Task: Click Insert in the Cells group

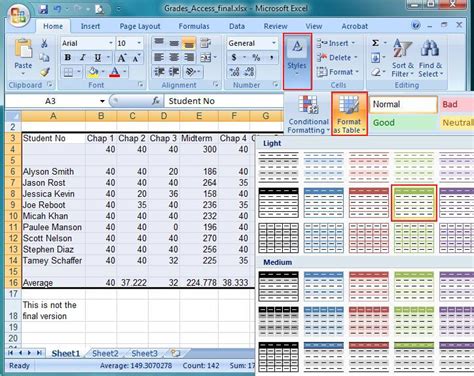Action: click(x=336, y=43)
